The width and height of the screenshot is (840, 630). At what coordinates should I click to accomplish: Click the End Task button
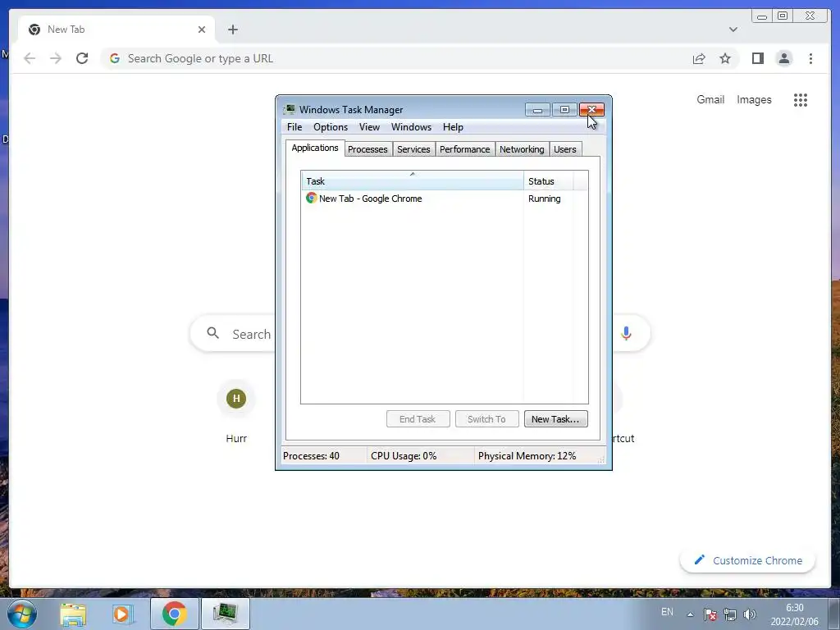(x=418, y=419)
